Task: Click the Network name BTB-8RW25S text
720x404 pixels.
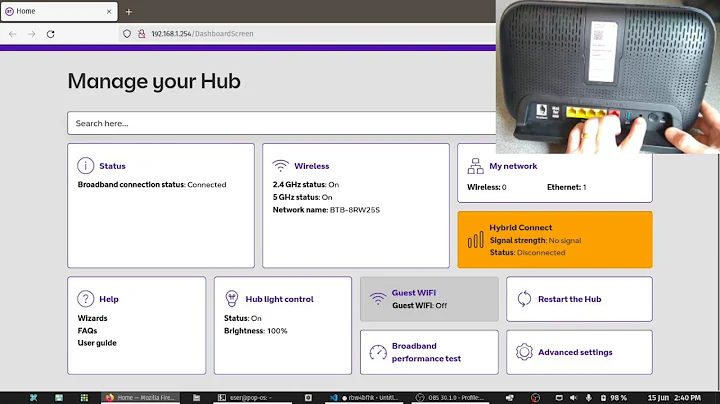Action: pos(326,210)
